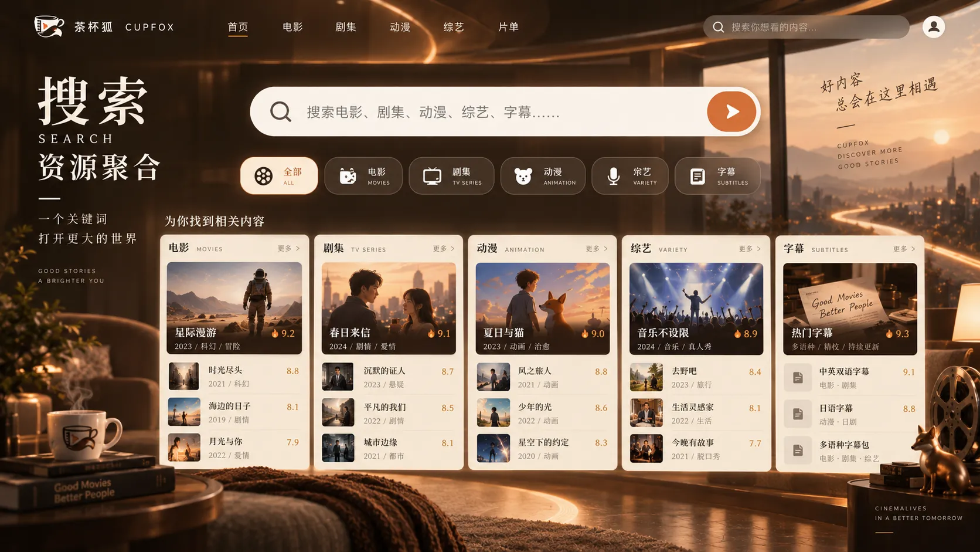Screen dimensions: 980x552
Task: Open the 时光尽头 list entry
Action: click(x=234, y=377)
